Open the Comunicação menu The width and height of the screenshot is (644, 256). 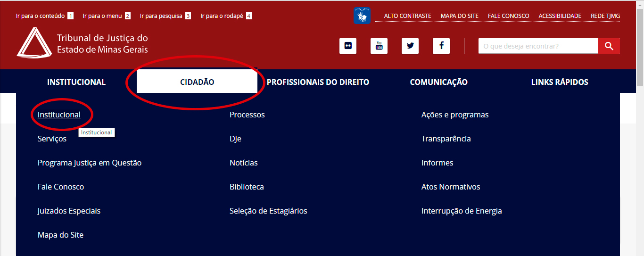(438, 82)
